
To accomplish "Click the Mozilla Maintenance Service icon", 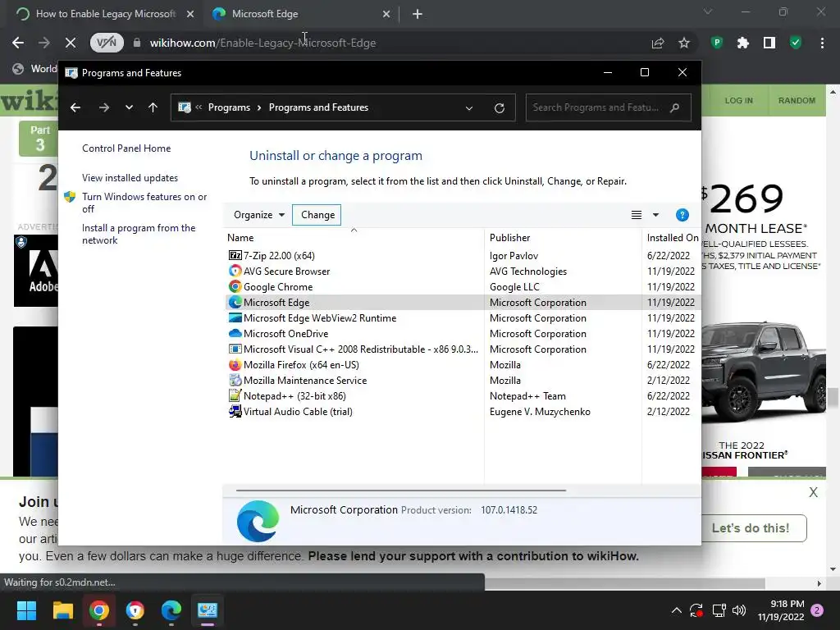I will (x=235, y=381).
